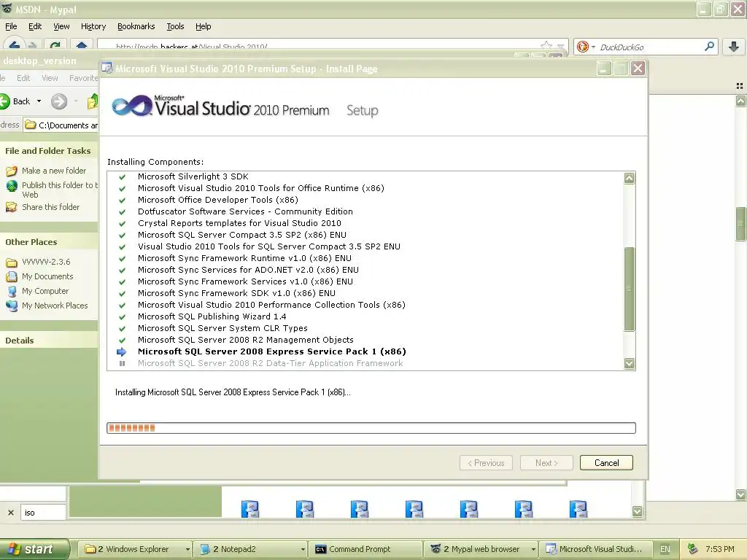Click Mypal page scrollbar down arrow

click(x=740, y=495)
